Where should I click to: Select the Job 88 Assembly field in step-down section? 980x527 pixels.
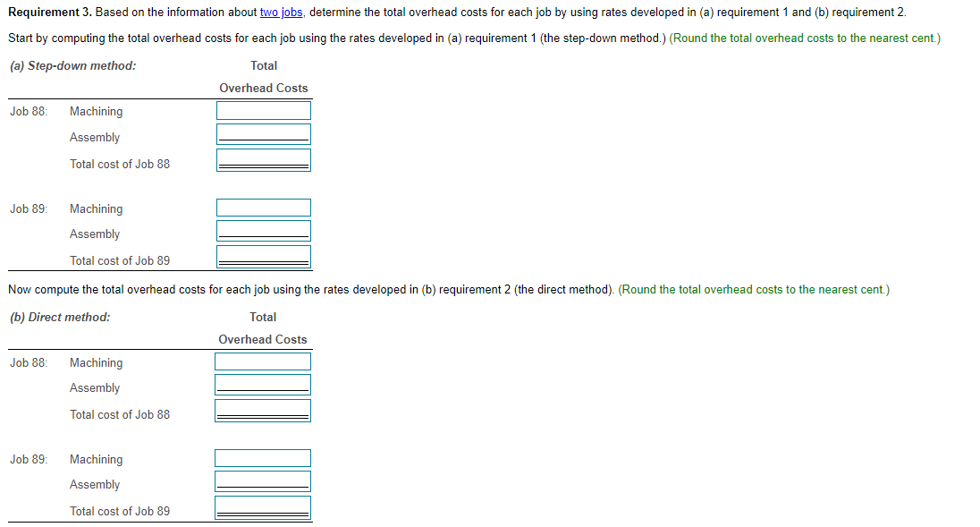263,133
